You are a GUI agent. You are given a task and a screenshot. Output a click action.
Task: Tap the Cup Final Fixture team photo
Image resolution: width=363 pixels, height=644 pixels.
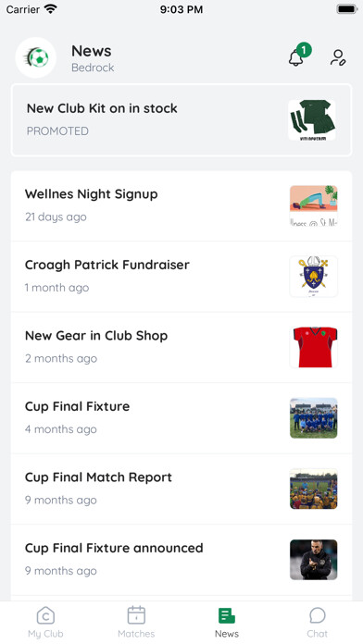(x=314, y=418)
